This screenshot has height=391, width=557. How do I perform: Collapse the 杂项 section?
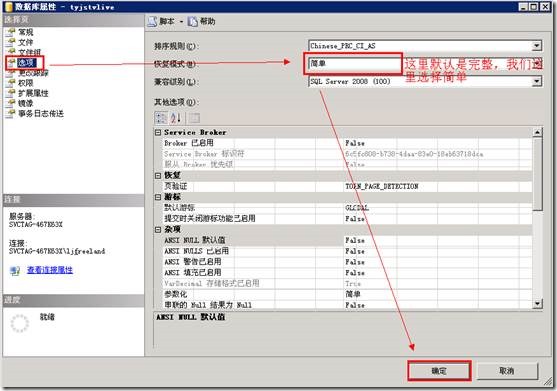click(158, 230)
